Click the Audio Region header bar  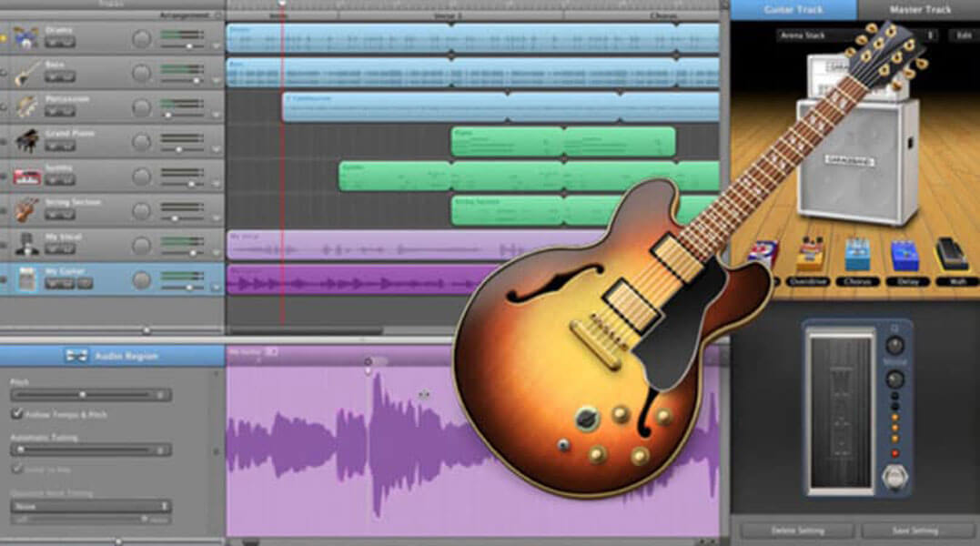113,356
